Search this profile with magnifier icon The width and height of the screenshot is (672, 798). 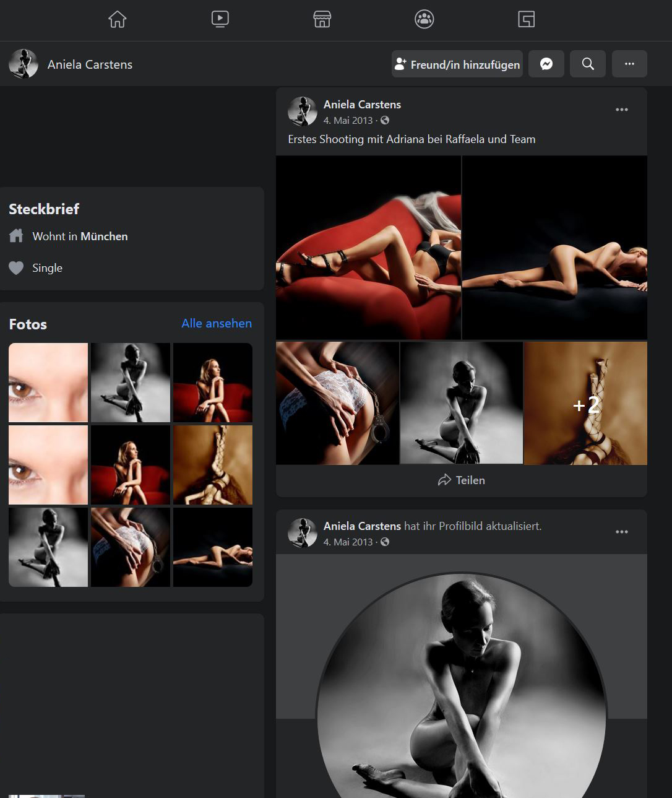coord(588,64)
